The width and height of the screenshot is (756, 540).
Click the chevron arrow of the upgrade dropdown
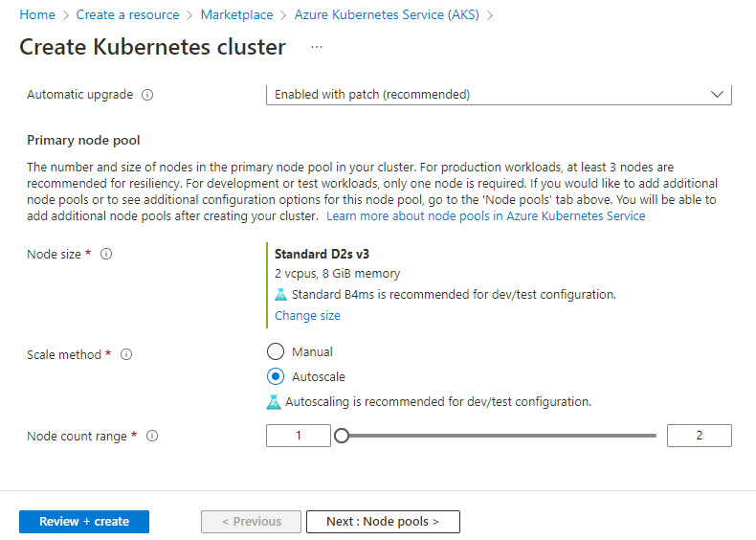click(x=717, y=95)
